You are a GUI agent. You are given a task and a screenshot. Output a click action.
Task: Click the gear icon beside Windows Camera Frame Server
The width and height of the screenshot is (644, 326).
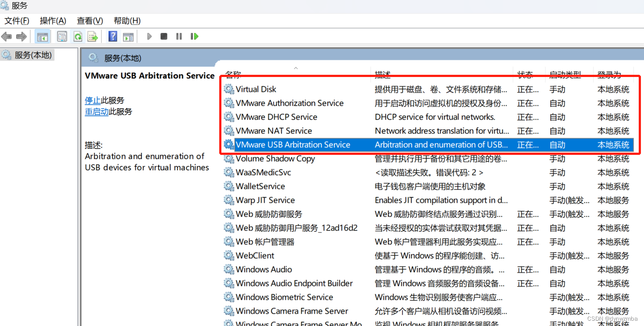(229, 311)
